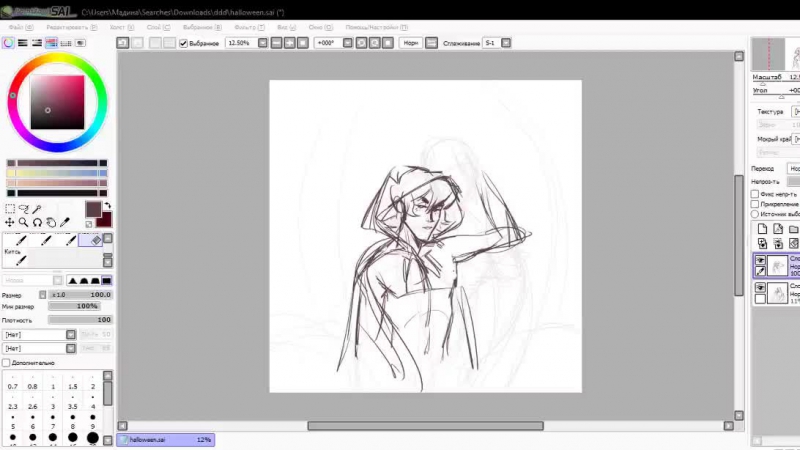Hide the top layer via eye icon
Viewport: 800px width, 450px height.
point(760,259)
